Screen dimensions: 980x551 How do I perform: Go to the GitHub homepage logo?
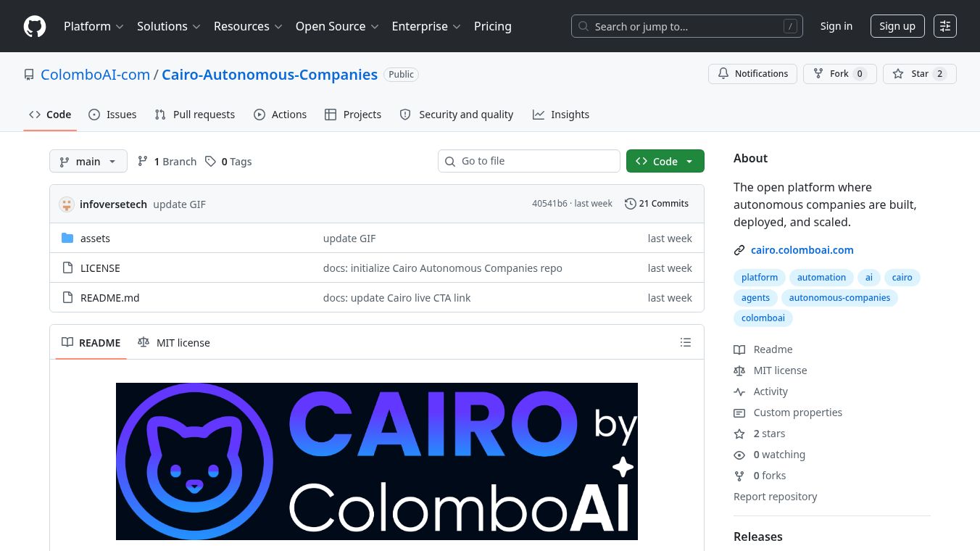(35, 26)
